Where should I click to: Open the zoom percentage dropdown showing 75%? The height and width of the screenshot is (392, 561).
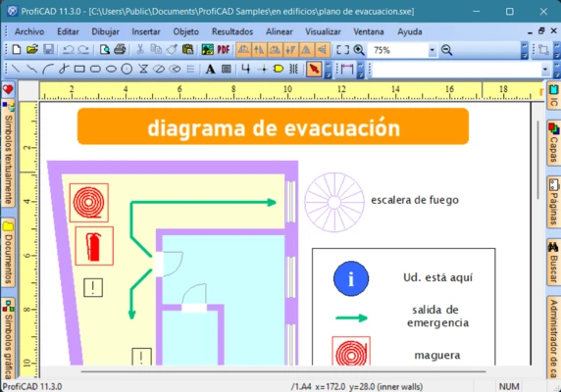click(433, 50)
